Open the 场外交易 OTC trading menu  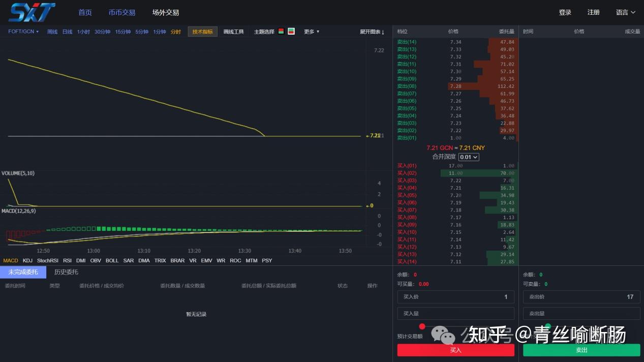click(165, 12)
